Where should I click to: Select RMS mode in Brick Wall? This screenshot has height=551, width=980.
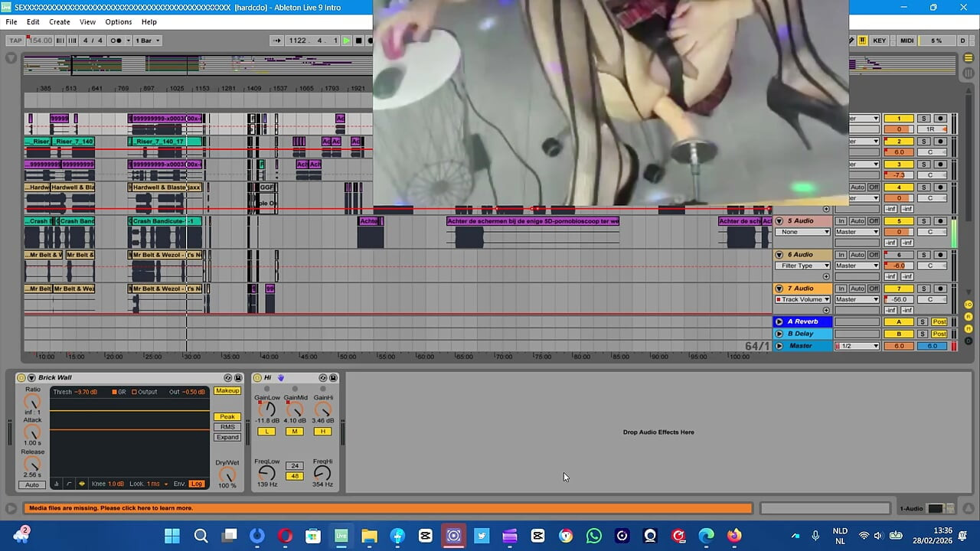(227, 427)
